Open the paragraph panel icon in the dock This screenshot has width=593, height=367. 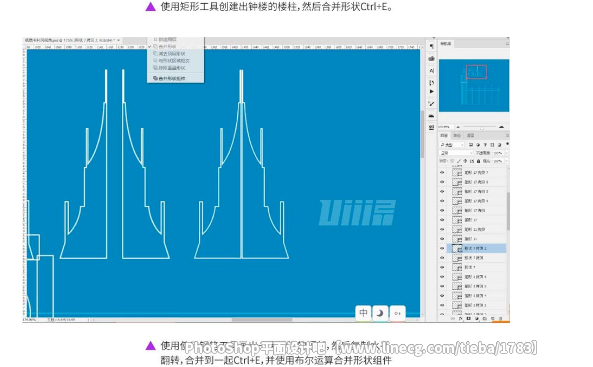(432, 46)
